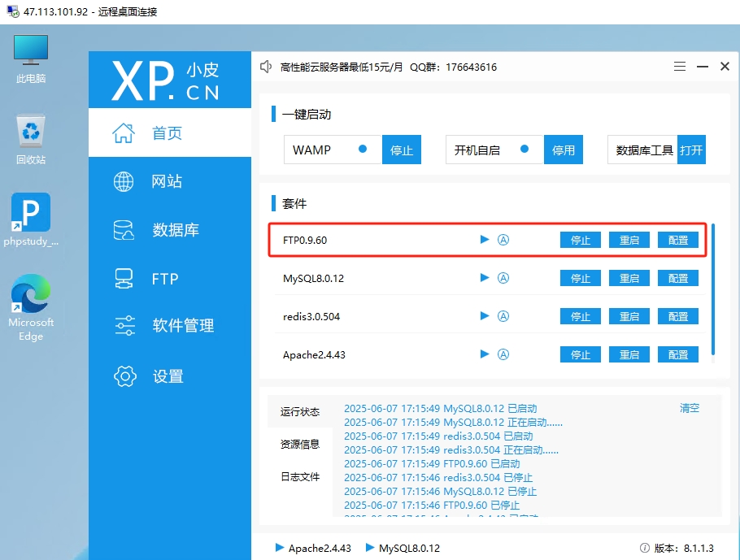Click MySQL8.0.12 status bar play icon

370,547
